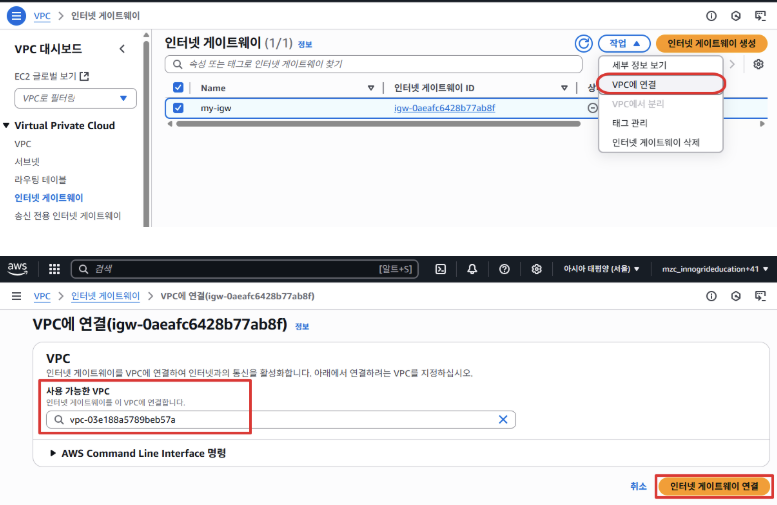
Task: Open 송신 전용 인터넷 게이트웨이 in the sidebar
Action: click(x=67, y=216)
